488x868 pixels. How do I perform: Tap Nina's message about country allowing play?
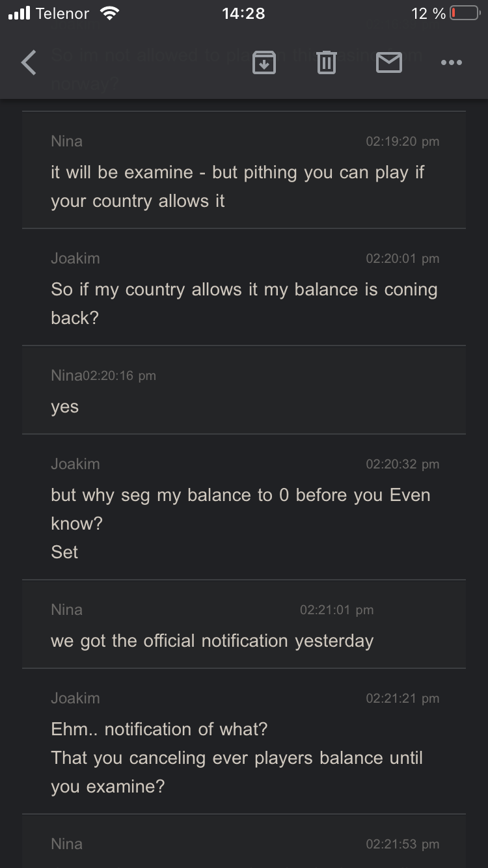[237, 186]
